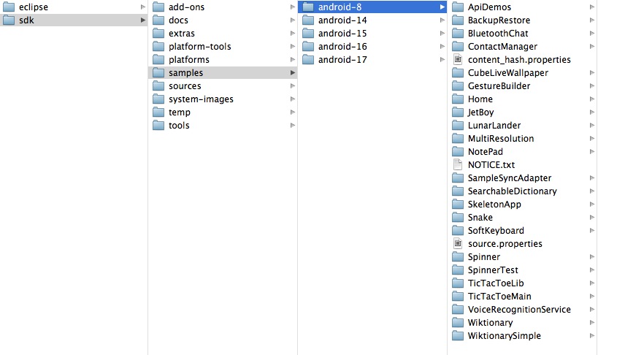The image size is (644, 355).
Task: Click the ApiDemos folder icon
Action: (x=458, y=7)
